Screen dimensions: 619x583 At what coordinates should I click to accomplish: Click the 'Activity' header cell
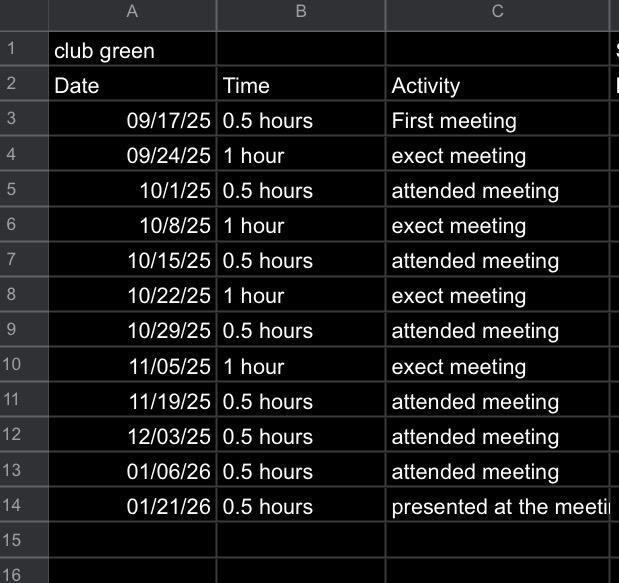point(497,85)
